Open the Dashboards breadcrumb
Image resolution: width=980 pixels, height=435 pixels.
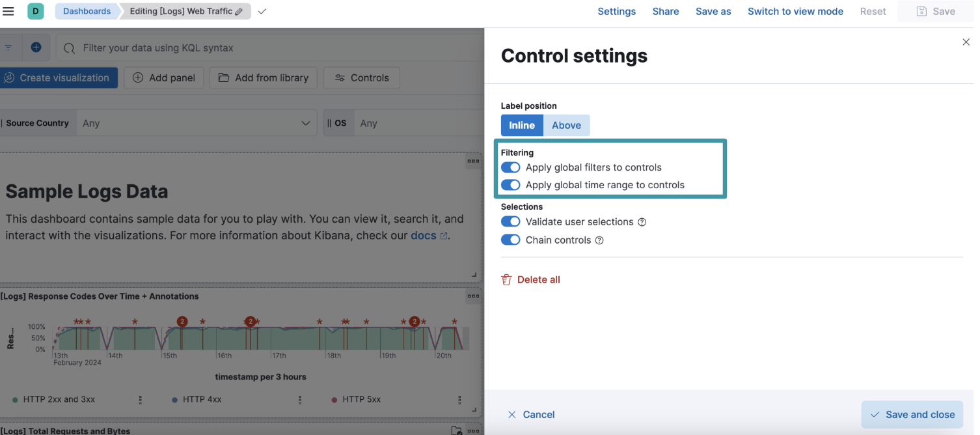click(87, 11)
